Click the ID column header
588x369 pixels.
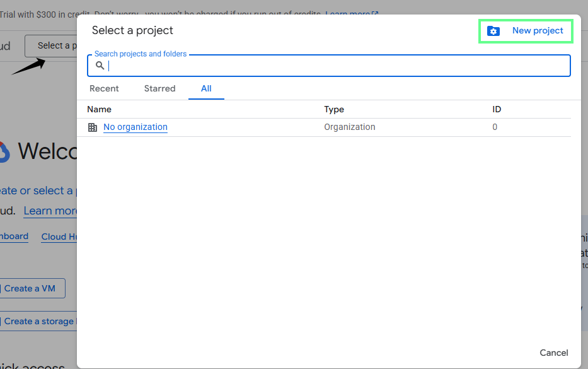tap(497, 109)
